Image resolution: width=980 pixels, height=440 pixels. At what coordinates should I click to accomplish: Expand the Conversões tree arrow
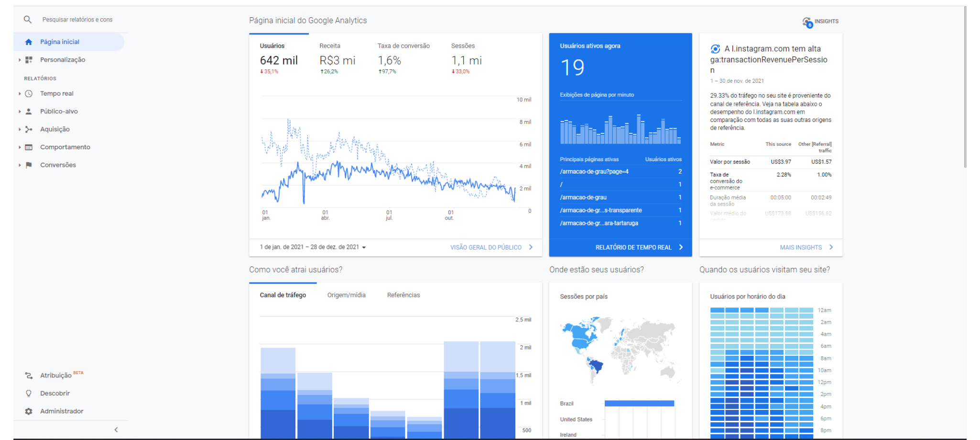20,165
